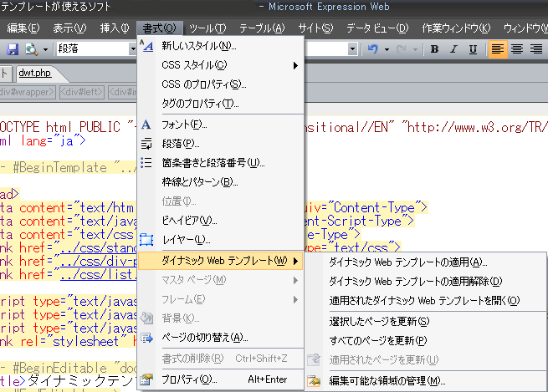548x392 pixels.
Task: Click the マスタ ページ(M) submenu arrow
Action: click(x=295, y=280)
